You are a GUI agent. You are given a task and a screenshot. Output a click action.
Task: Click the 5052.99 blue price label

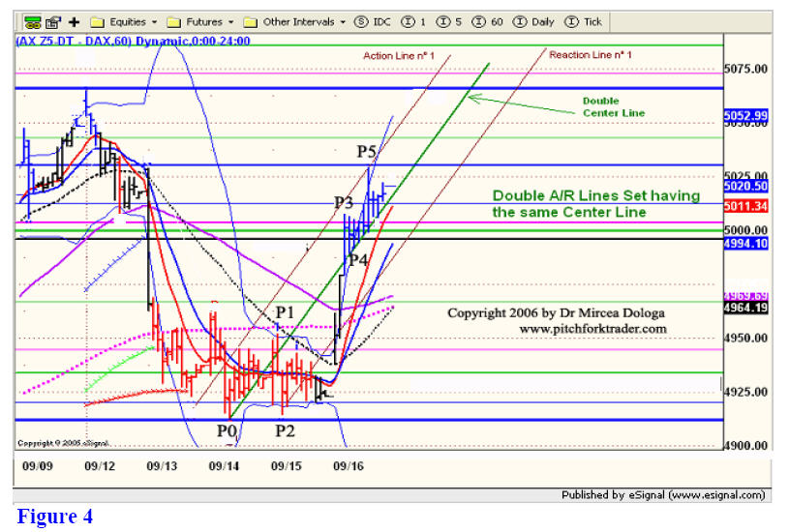[x=744, y=116]
